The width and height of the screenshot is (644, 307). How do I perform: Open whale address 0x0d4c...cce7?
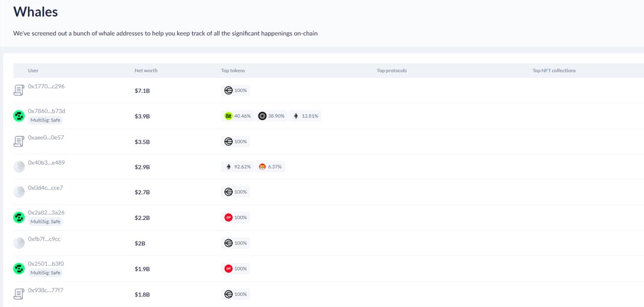[x=45, y=188]
